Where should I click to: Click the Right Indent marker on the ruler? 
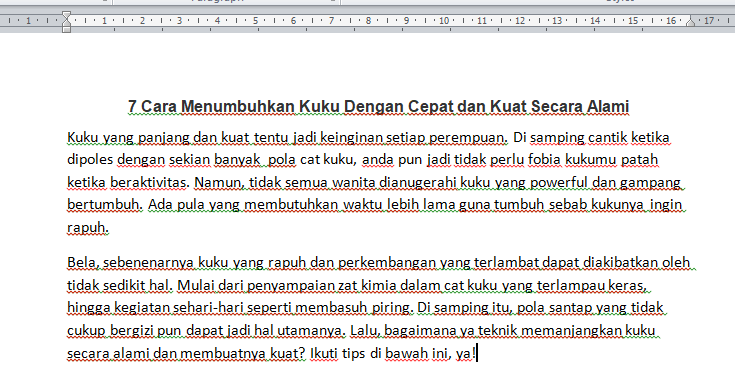click(x=690, y=22)
